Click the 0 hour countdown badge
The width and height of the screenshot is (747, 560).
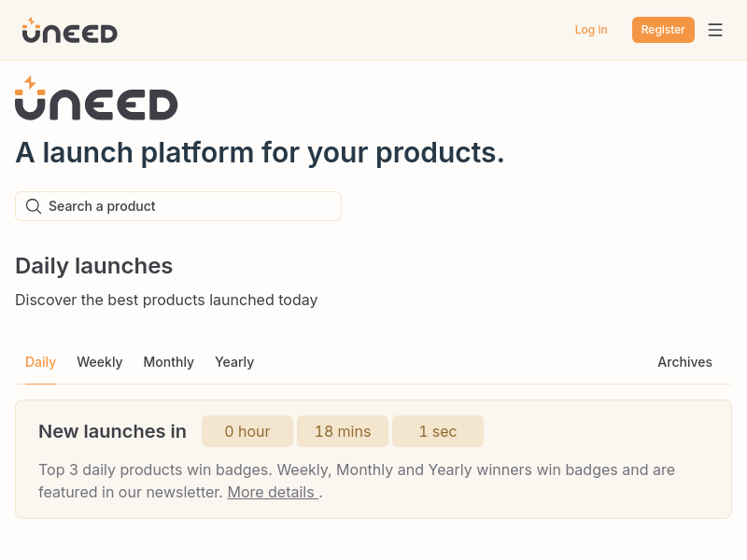[247, 431]
